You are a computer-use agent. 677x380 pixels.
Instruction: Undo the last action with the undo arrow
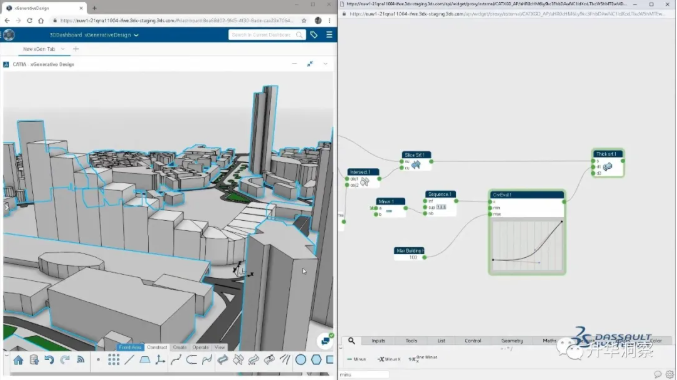pyautogui.click(x=49, y=360)
